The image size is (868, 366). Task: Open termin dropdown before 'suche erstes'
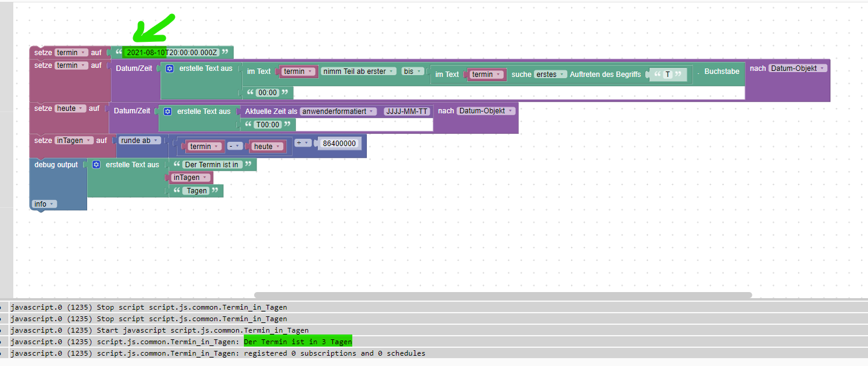487,75
